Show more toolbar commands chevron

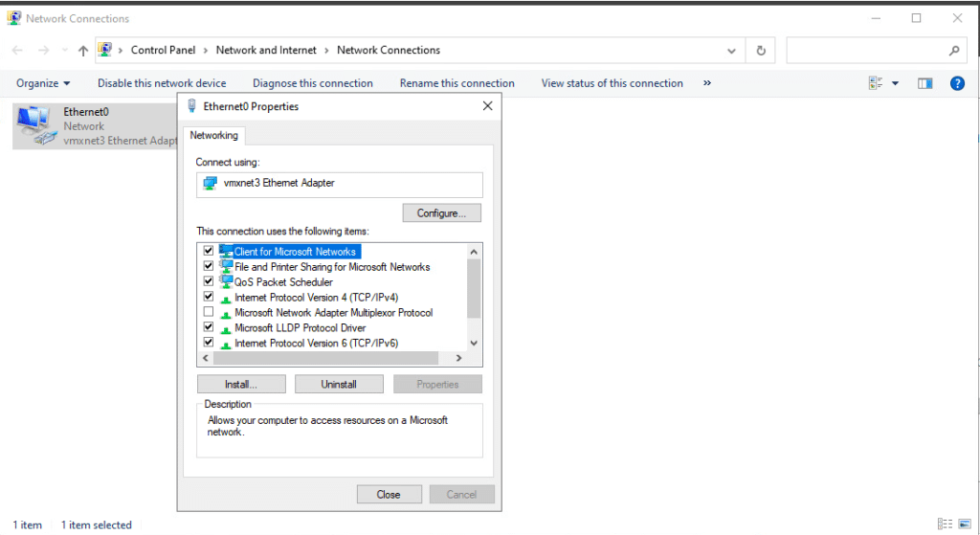(x=707, y=83)
